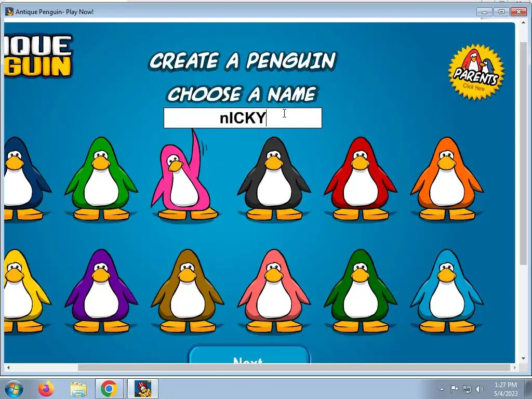Click the Antique Penguin logo
The image size is (532, 399).
[38, 55]
